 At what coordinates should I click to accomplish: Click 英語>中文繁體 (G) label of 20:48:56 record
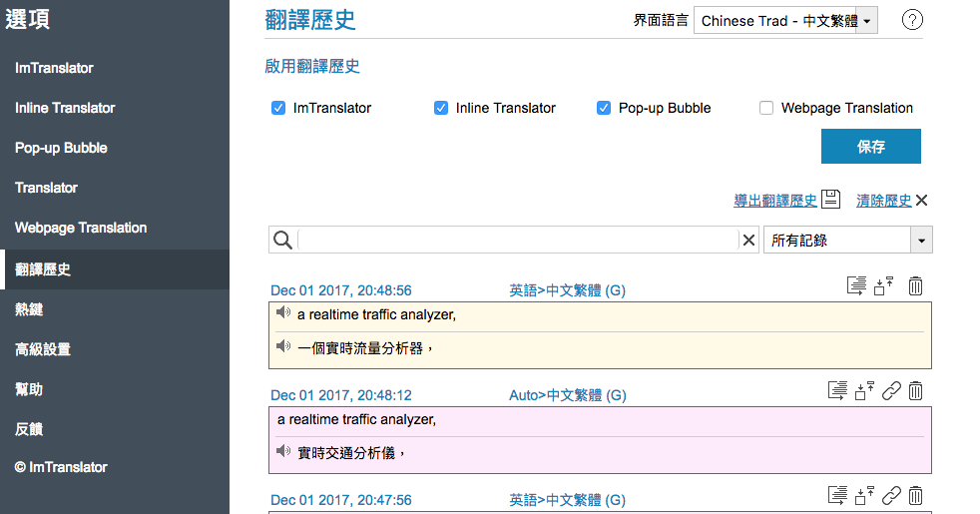click(x=568, y=290)
